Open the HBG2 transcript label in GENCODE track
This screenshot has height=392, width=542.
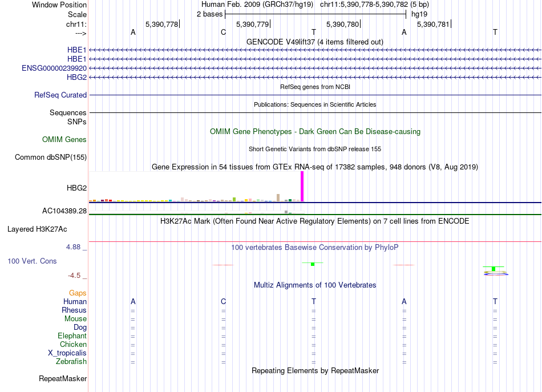[77, 77]
